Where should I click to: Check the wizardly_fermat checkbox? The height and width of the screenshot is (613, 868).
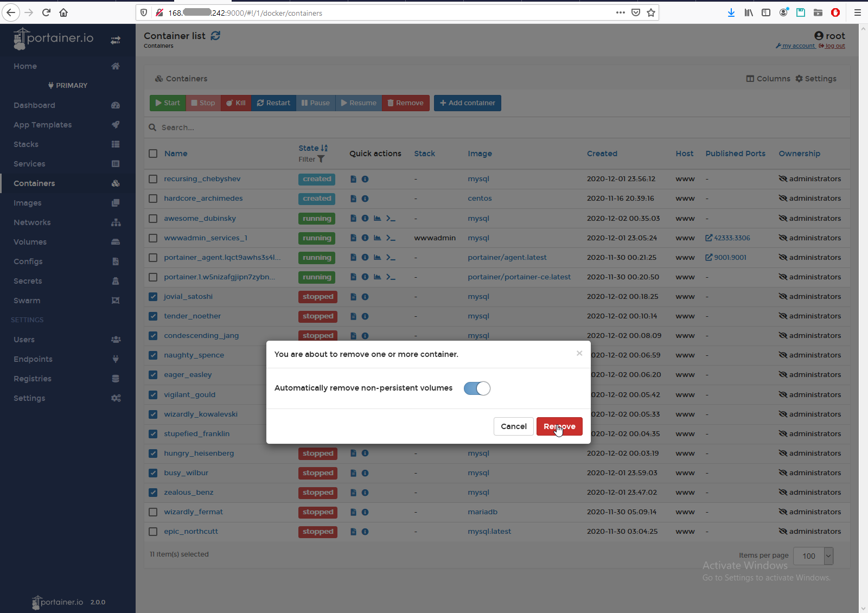coord(153,512)
